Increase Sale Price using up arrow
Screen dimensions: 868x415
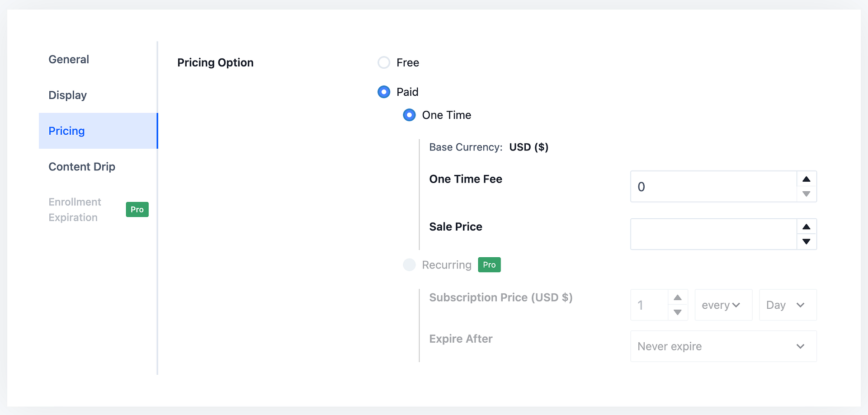point(807,226)
